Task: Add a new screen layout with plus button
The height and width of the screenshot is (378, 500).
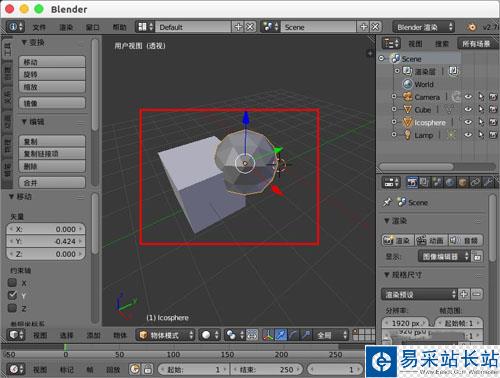Action: (x=238, y=27)
